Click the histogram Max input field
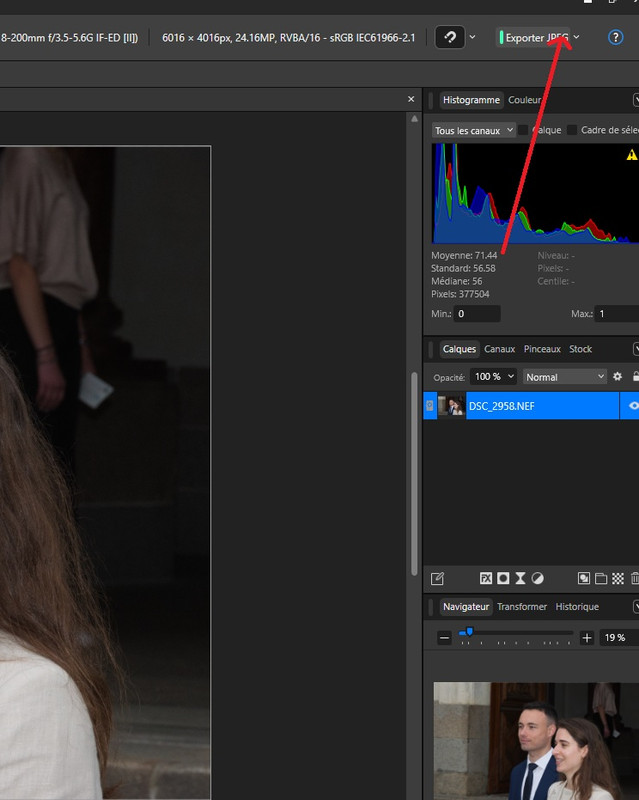 click(x=617, y=314)
